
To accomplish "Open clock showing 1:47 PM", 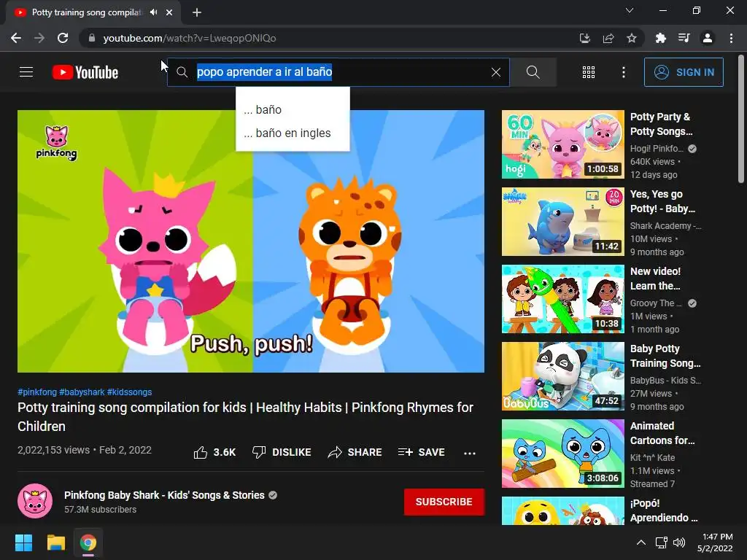I will (x=715, y=542).
